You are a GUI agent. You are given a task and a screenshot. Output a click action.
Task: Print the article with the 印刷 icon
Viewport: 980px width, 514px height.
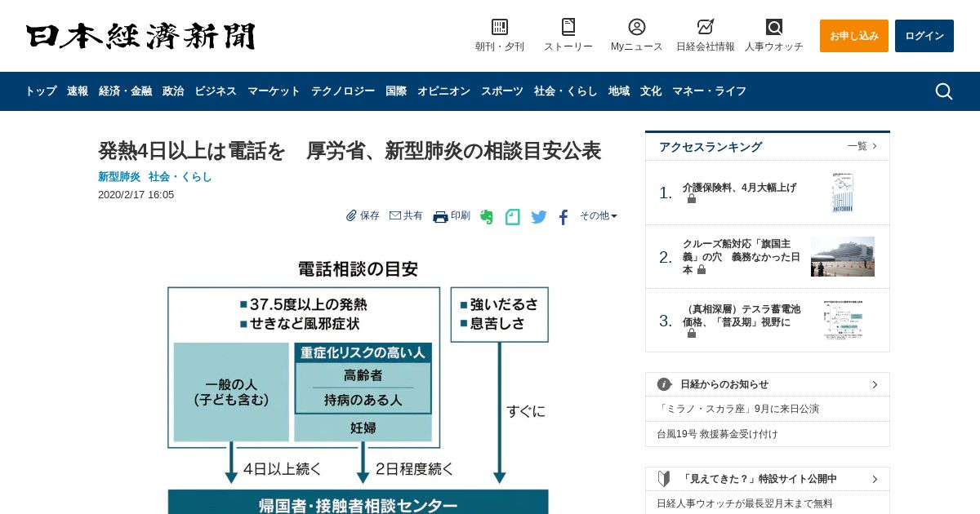[x=440, y=216]
